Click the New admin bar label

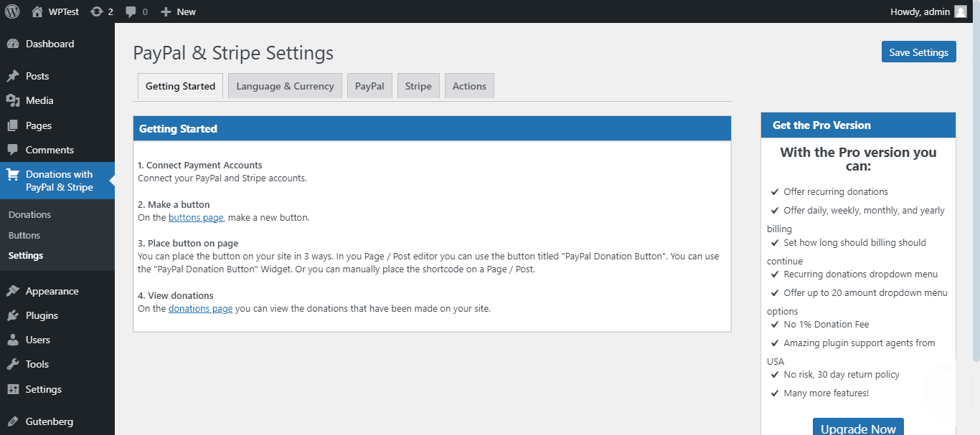(187, 11)
